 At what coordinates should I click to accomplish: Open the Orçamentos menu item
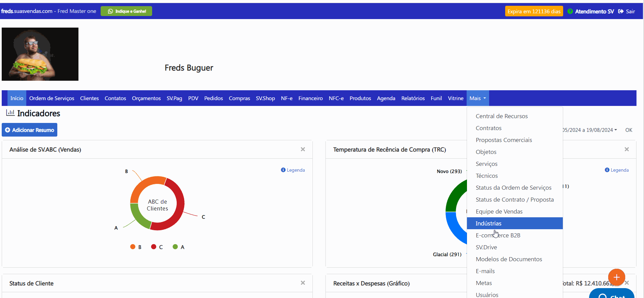(x=146, y=98)
